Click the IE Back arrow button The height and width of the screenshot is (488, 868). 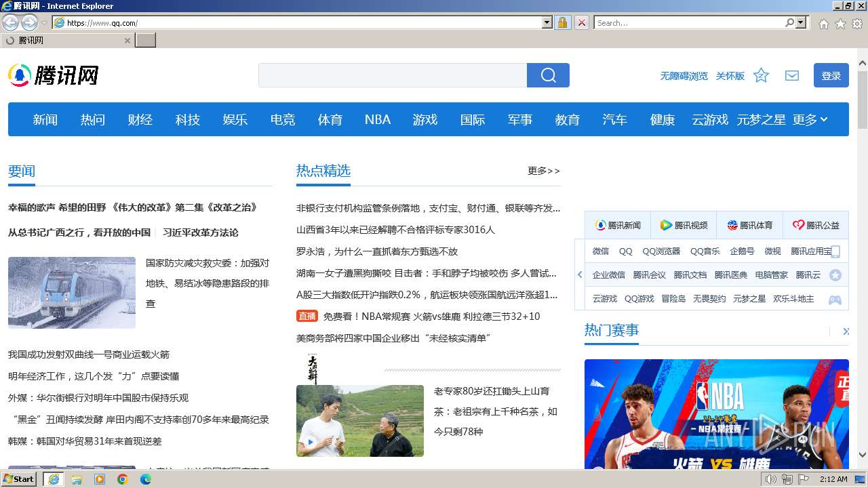point(10,22)
